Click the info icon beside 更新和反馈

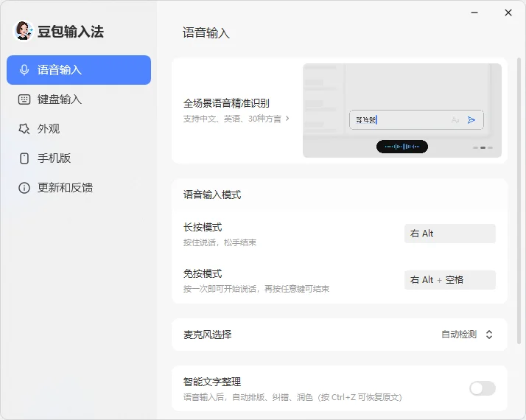tap(24, 187)
